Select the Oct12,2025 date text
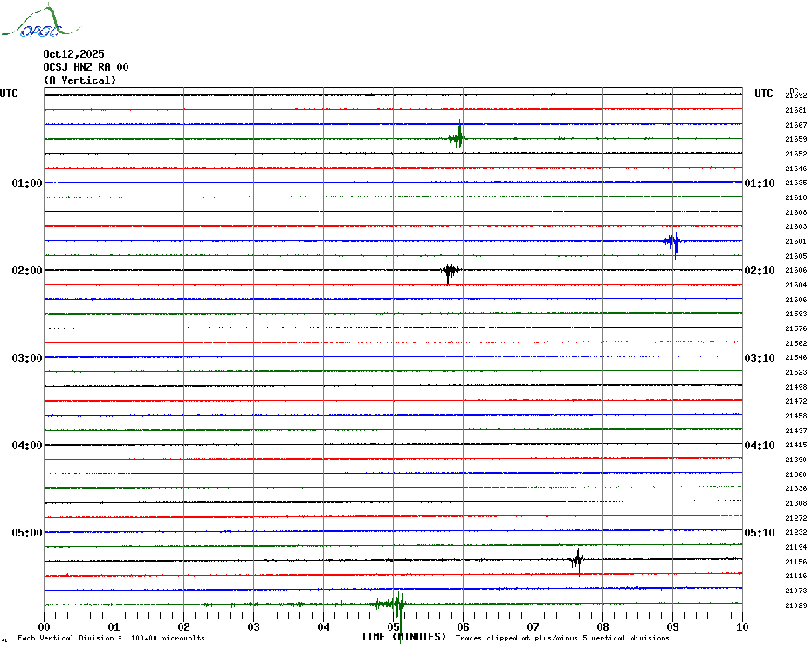812x650 pixels. [x=73, y=54]
